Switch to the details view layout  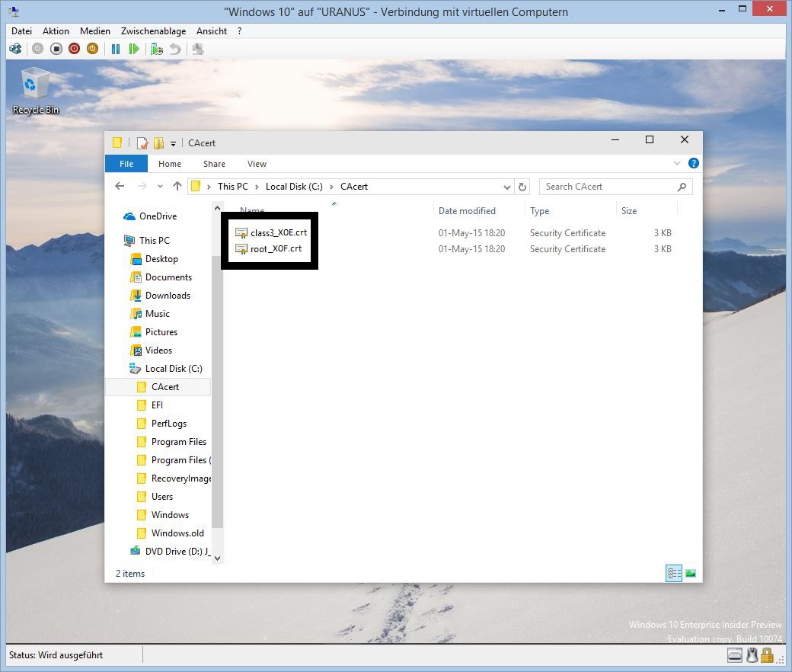673,574
